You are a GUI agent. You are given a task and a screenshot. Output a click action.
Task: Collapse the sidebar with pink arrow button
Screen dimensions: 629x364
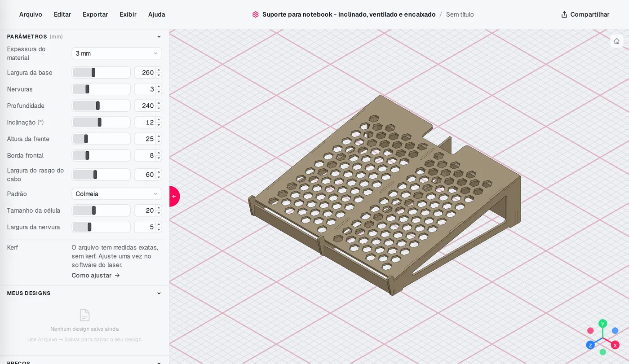coord(174,196)
